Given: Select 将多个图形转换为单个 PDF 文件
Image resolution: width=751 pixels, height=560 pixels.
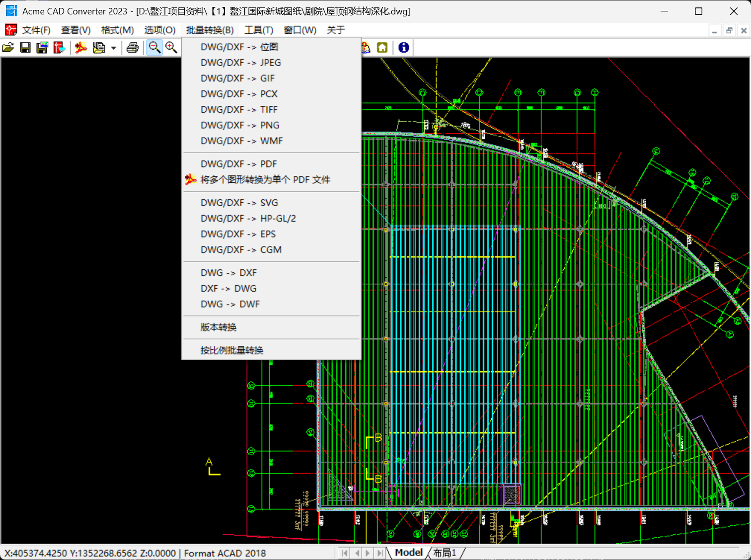Looking at the screenshot, I should pyautogui.click(x=271, y=180).
